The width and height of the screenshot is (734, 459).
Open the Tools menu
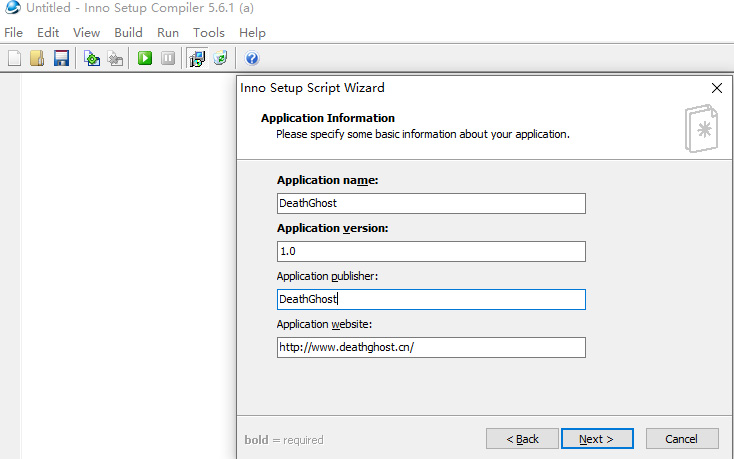[209, 33]
